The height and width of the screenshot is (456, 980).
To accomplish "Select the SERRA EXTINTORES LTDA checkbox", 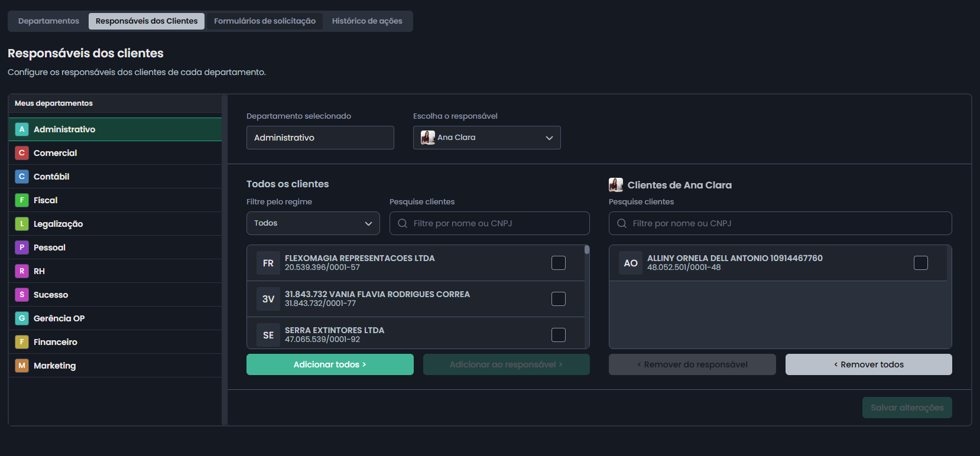I will coord(558,335).
